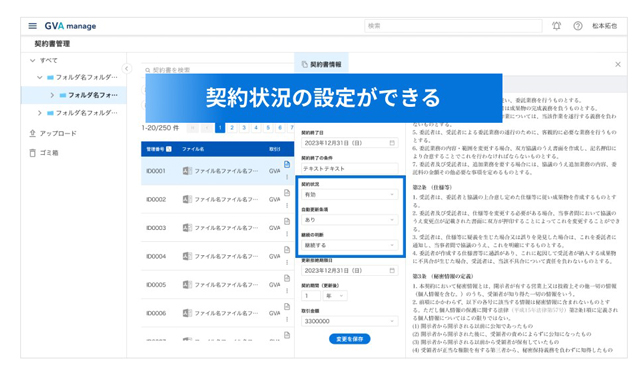Screen dimensions: 640x378
Task: Click the document icon on row ID0003
Action: pyautogui.click(x=287, y=221)
